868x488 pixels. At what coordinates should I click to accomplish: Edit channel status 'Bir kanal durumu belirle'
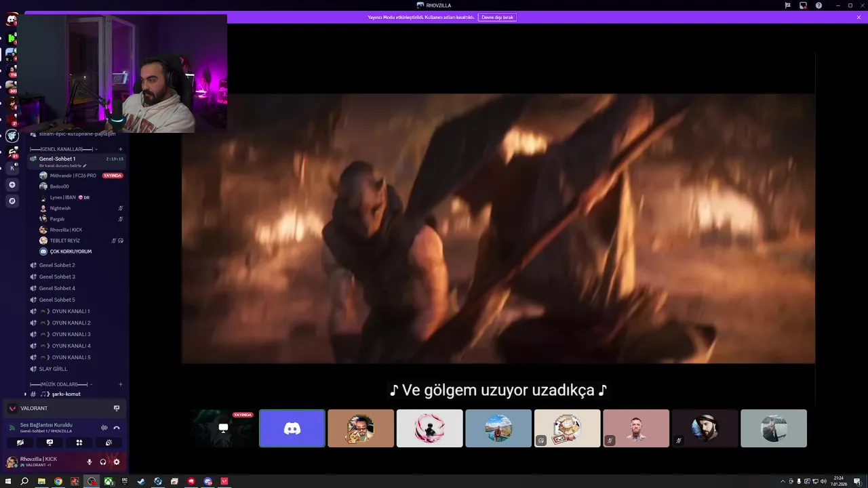pyautogui.click(x=63, y=165)
